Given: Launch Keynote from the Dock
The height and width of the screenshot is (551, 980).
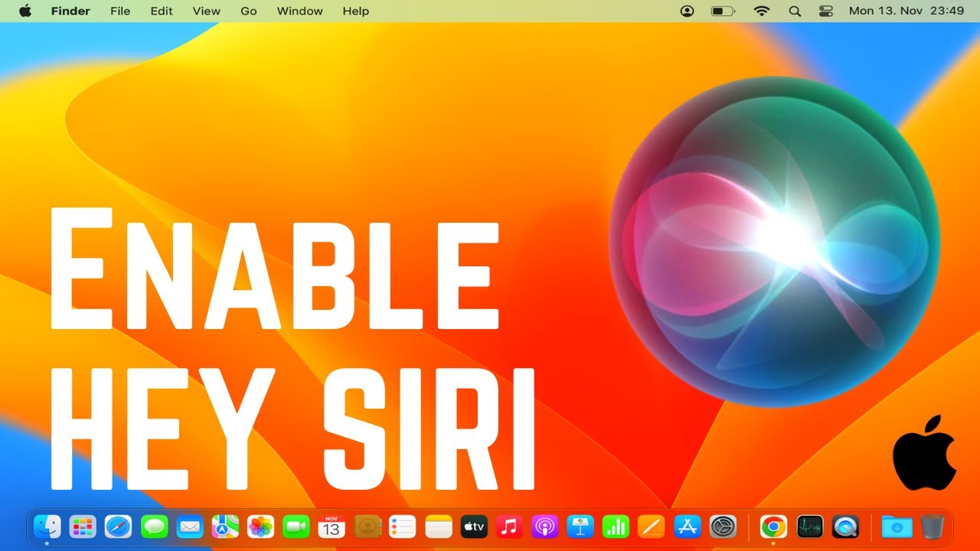Looking at the screenshot, I should 580,527.
